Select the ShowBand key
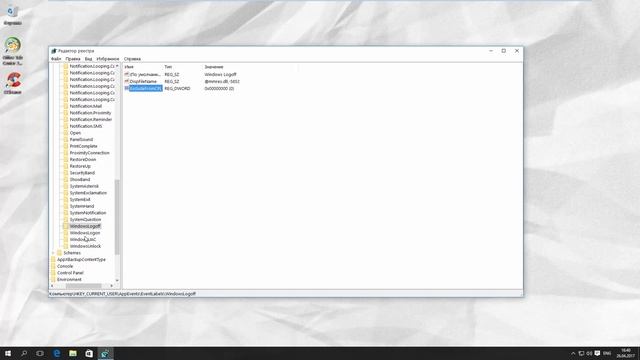640x360 pixels. (80, 180)
